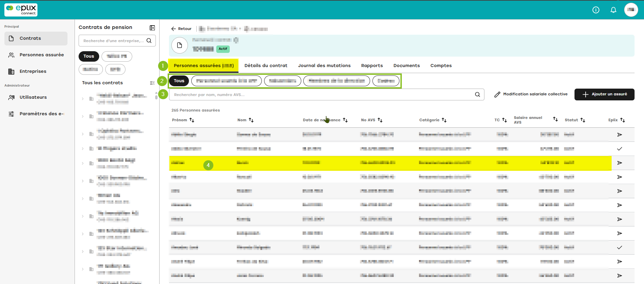Click Eplix checkmark in ninth row
The width and height of the screenshot is (644, 284).
619,248
